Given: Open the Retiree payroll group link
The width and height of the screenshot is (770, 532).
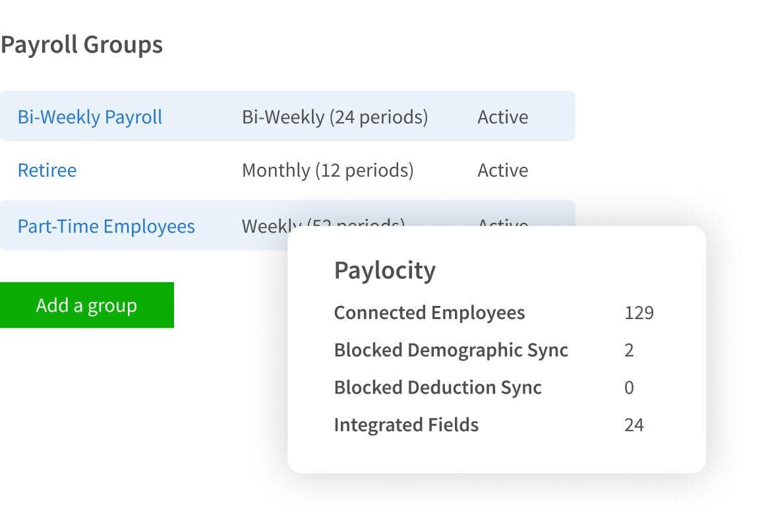Looking at the screenshot, I should (x=47, y=171).
